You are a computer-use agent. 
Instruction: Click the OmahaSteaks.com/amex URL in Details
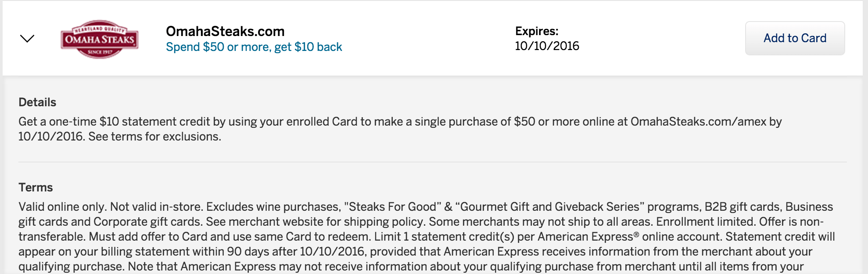[x=698, y=122]
